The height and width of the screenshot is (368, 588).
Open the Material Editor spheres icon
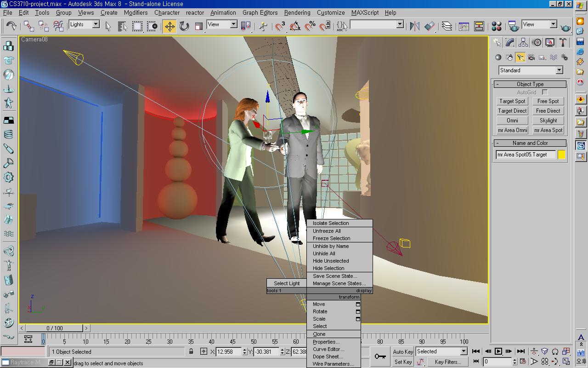coord(497,26)
